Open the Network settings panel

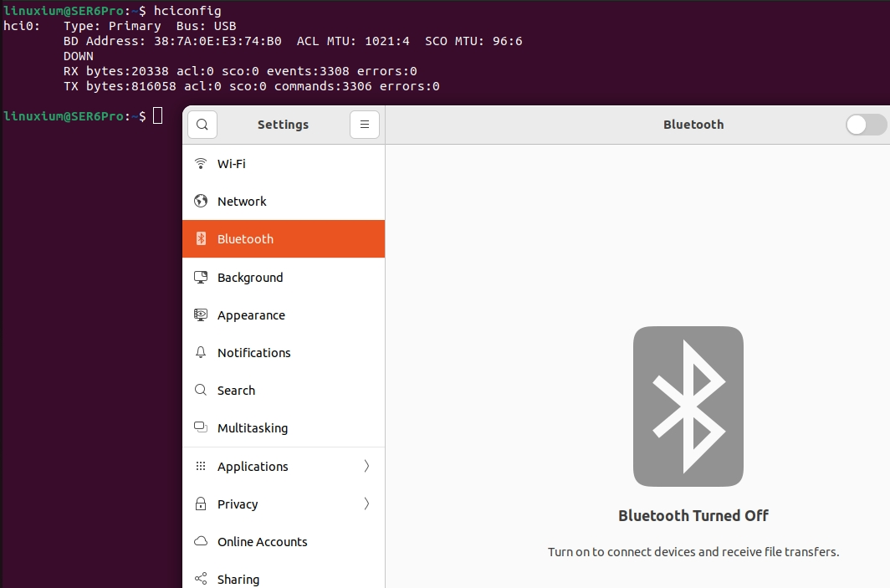pyautogui.click(x=284, y=201)
